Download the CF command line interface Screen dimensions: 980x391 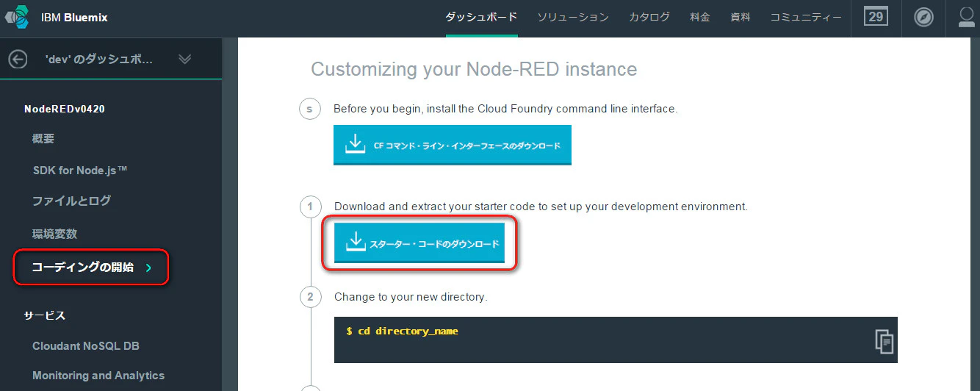coord(452,145)
